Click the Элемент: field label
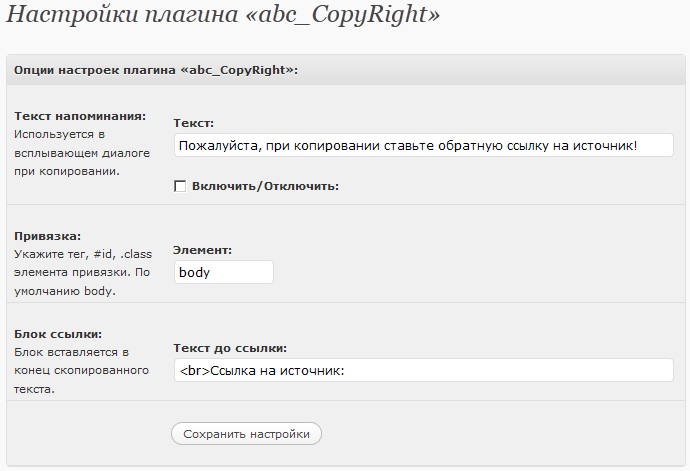Image resolution: width=690 pixels, height=471 pixels. coord(202,250)
